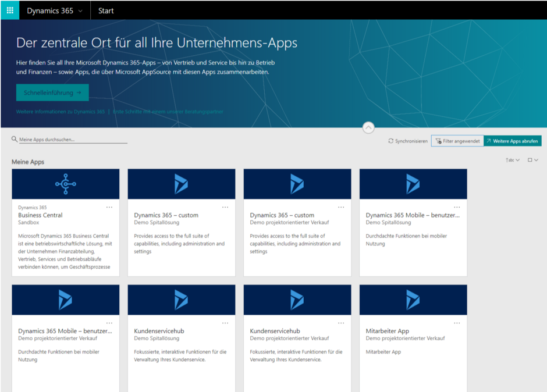Open the Mitarbeiter App icon tile
This screenshot has width=547, height=392.
(x=413, y=300)
